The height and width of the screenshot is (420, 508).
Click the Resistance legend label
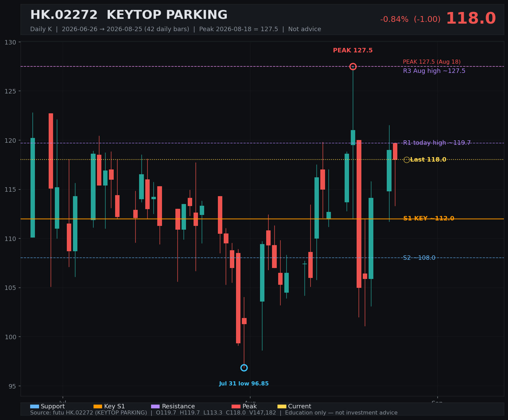coord(178,407)
